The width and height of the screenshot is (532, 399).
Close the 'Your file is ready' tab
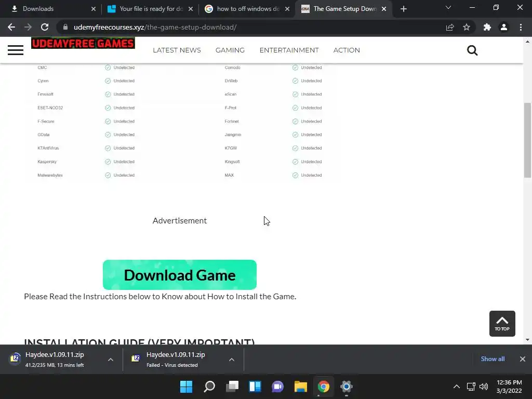[191, 9]
